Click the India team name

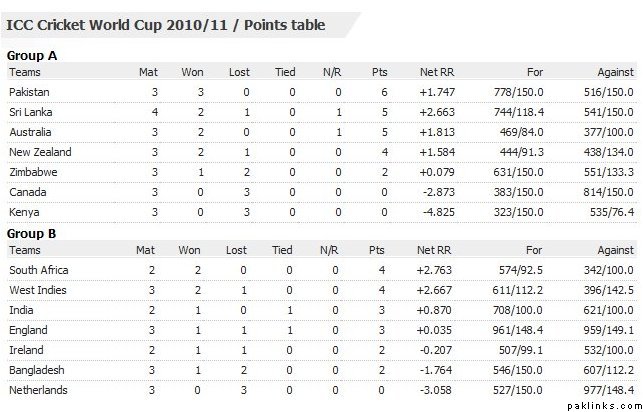(21, 311)
